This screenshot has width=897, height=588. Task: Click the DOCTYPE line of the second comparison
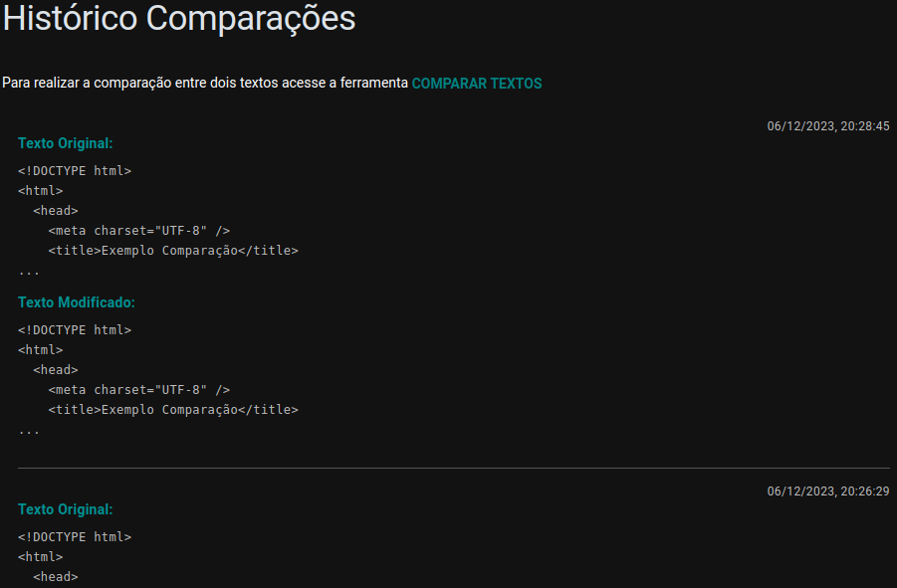coord(75,536)
